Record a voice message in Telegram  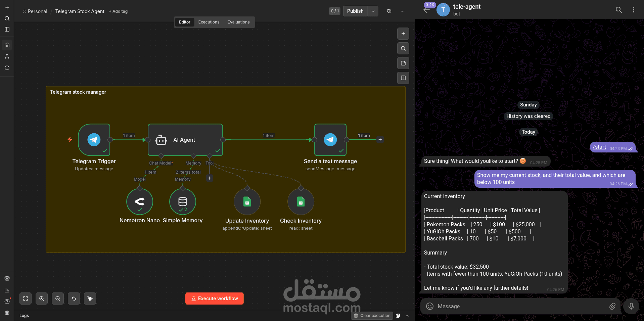coord(631,306)
